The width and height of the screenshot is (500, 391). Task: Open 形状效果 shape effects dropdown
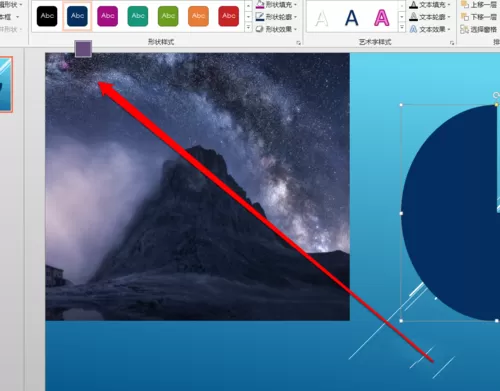pyautogui.click(x=281, y=29)
